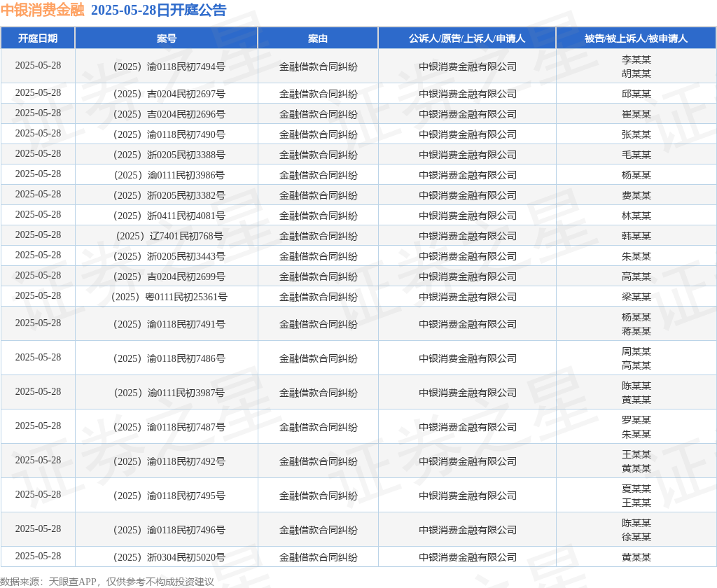Click the 中银消费金融 orange title text
This screenshot has height=588, width=717.
(43, 10)
